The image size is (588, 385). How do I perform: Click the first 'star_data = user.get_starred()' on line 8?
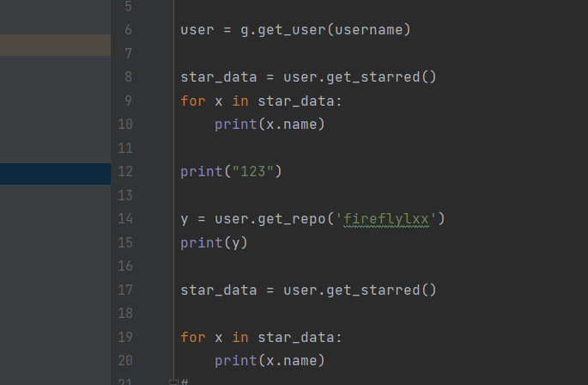(x=309, y=77)
